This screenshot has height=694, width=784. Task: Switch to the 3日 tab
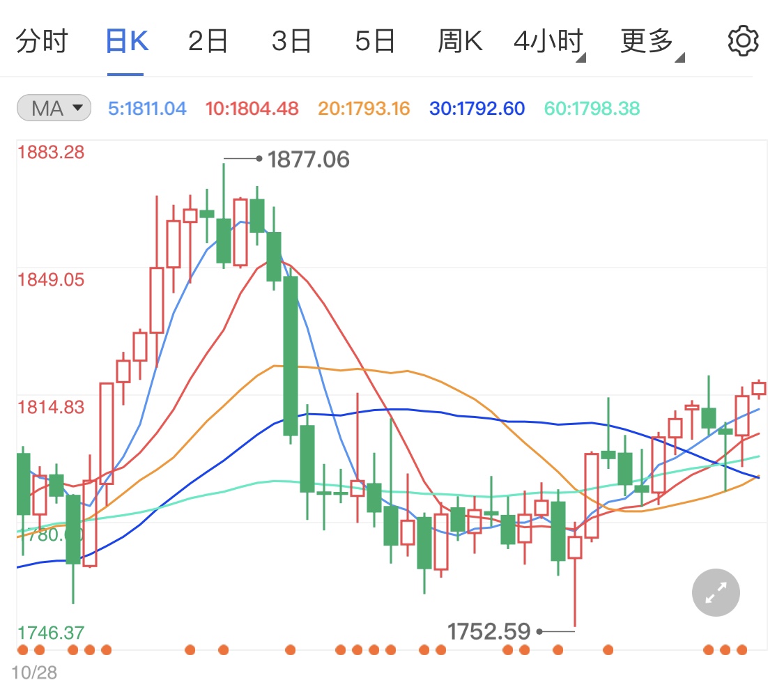pos(292,42)
